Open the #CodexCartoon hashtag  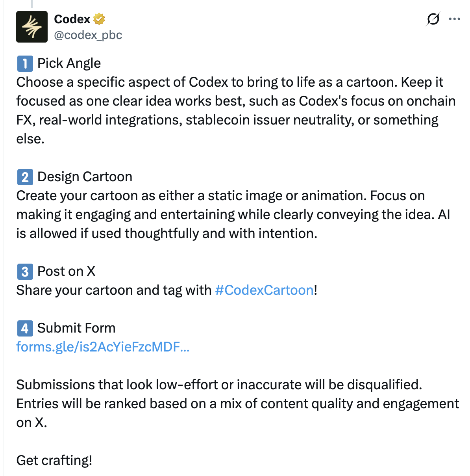265,290
